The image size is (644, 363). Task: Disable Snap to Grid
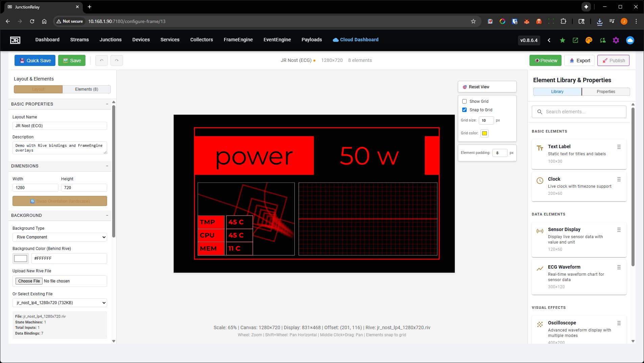point(465,110)
